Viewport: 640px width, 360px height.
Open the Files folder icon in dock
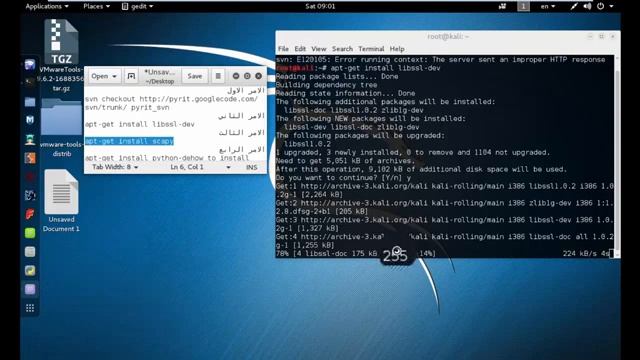[30, 102]
